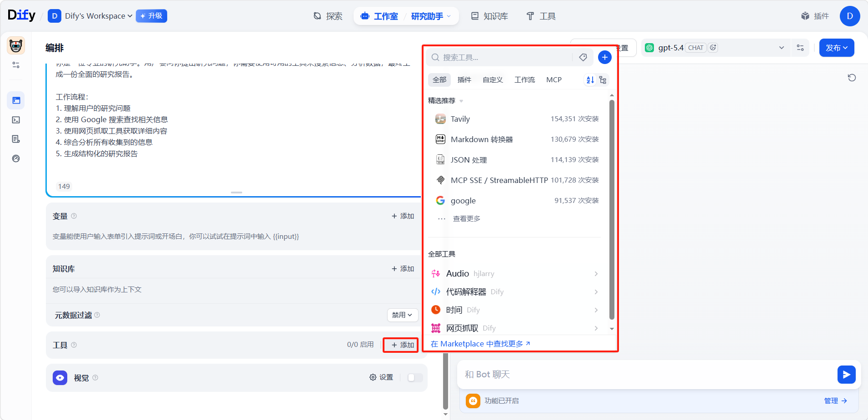Send chat message with blue arrow button
This screenshot has width=868, height=420.
click(846, 375)
